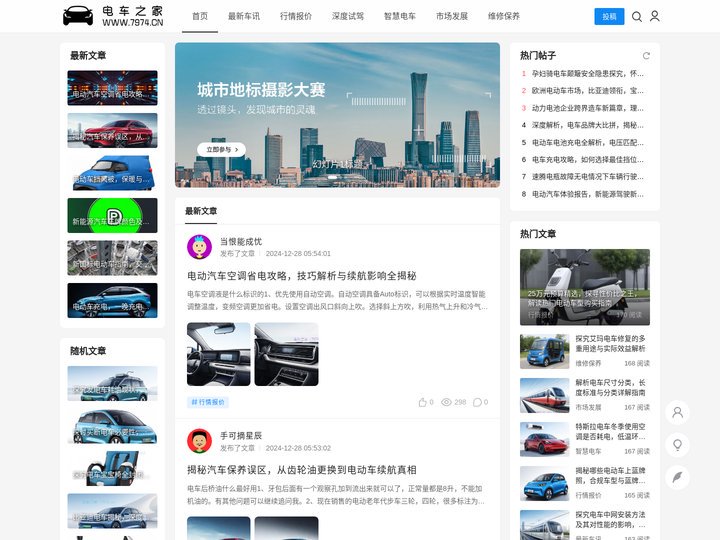
Task: Click 立即参与 button on banner
Action: coord(221,149)
